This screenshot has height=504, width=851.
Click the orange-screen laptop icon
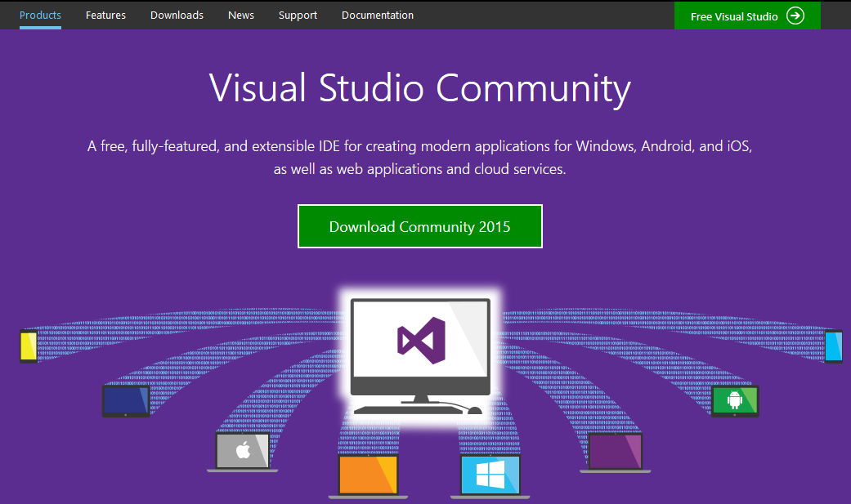[x=368, y=475]
